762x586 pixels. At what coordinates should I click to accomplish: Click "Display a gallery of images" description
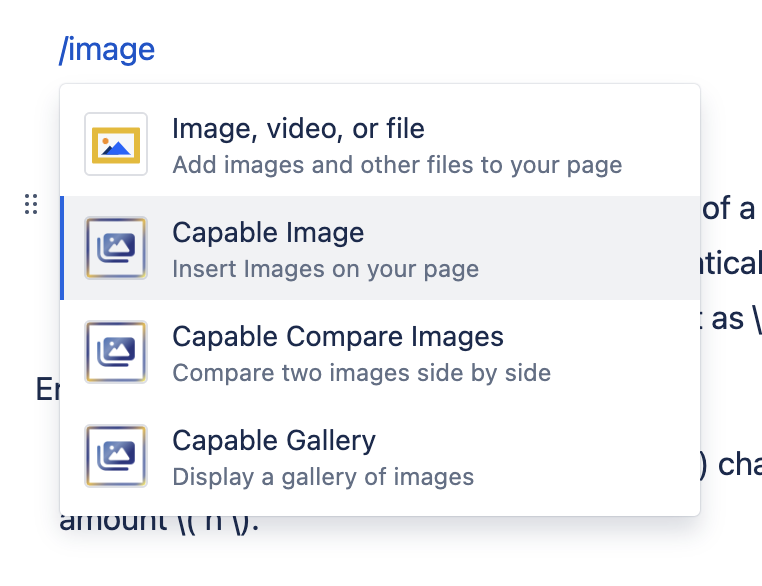click(x=323, y=477)
